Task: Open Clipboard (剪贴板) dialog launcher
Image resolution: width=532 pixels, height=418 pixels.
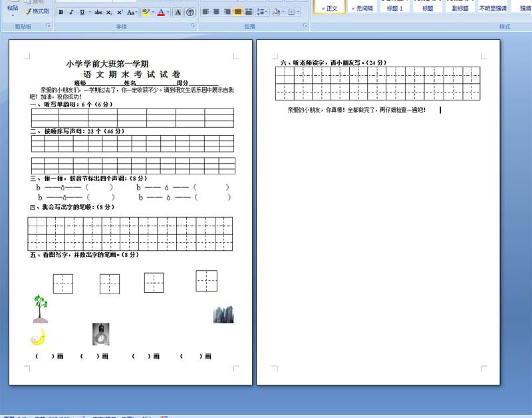Action: (x=48, y=26)
